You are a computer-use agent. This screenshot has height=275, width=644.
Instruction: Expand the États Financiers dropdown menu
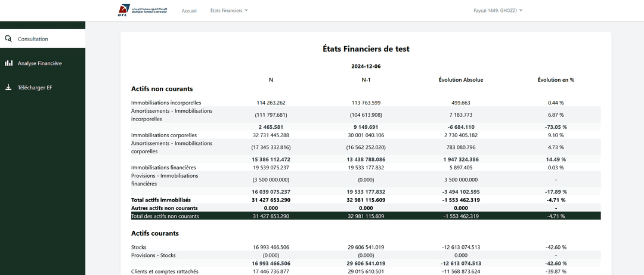pos(228,10)
